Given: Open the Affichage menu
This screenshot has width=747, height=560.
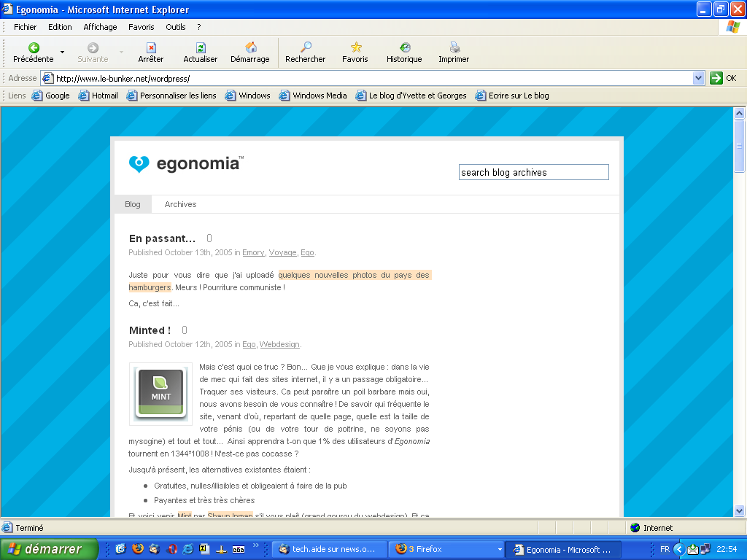Looking at the screenshot, I should click(x=100, y=27).
